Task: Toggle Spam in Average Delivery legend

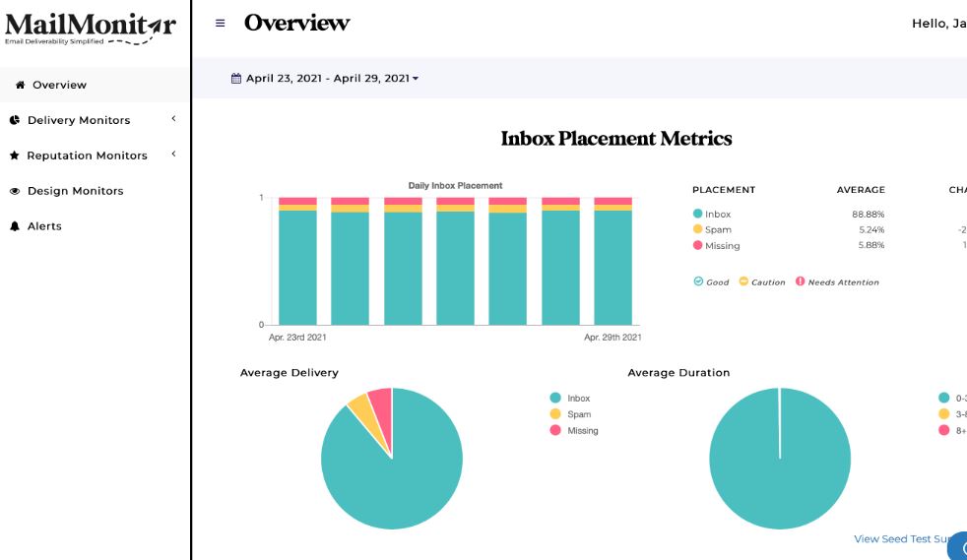Action: pyautogui.click(x=570, y=414)
